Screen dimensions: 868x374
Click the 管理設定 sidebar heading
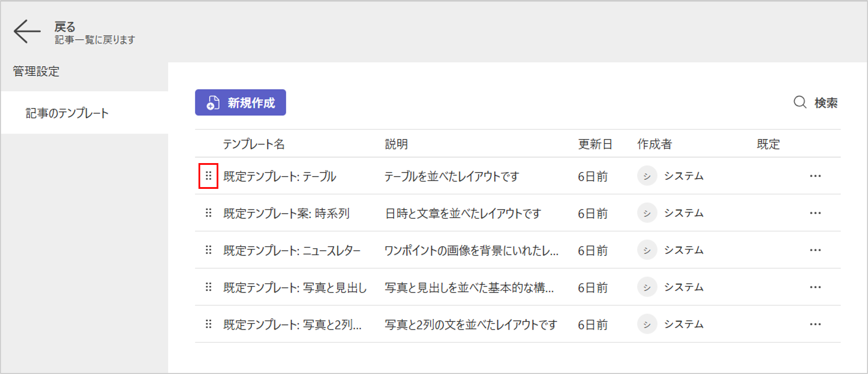click(x=36, y=71)
